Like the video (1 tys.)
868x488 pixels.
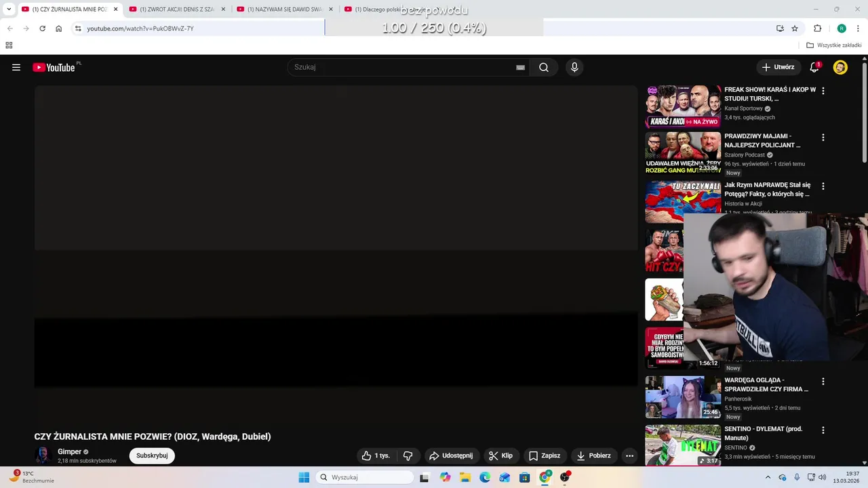(375, 455)
